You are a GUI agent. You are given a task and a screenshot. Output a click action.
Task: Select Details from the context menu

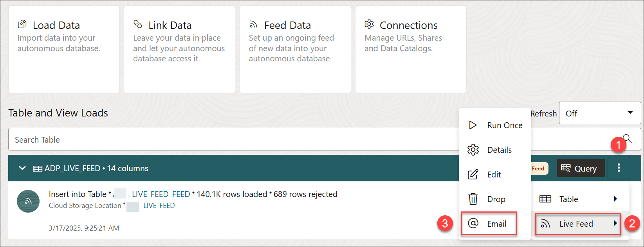(x=499, y=150)
